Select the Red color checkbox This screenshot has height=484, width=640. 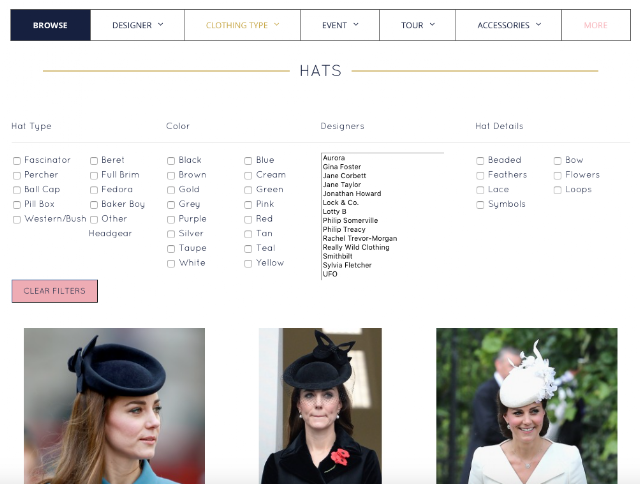click(248, 220)
